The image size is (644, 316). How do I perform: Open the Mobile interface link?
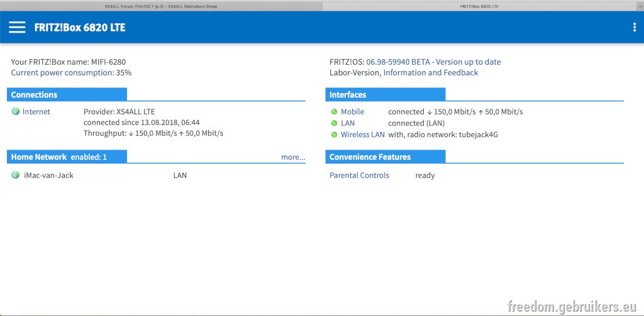click(x=352, y=112)
